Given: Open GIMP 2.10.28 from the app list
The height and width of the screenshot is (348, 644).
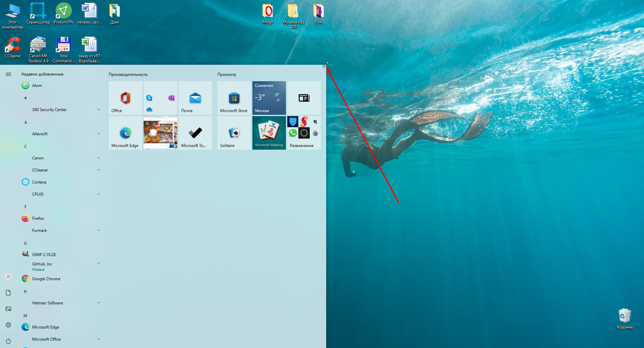Looking at the screenshot, I should pos(61,254).
